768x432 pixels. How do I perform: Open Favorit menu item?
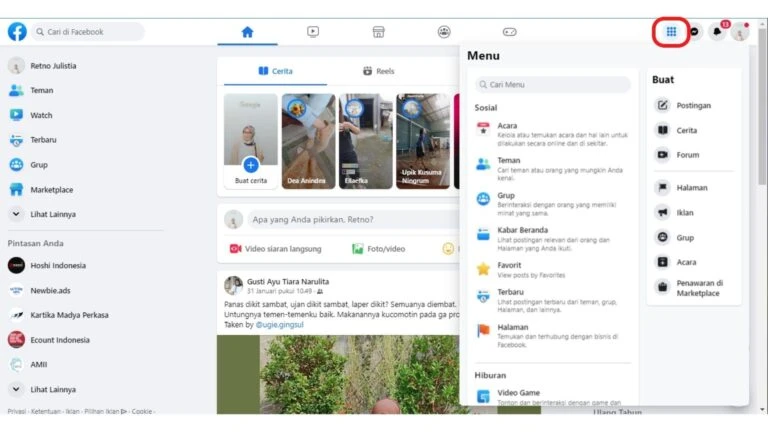[552, 269]
